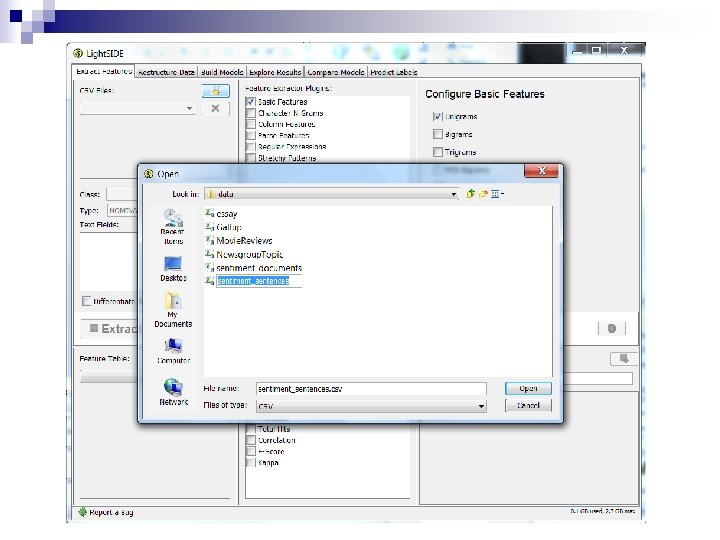Enable Parse Features plugin

(251, 135)
